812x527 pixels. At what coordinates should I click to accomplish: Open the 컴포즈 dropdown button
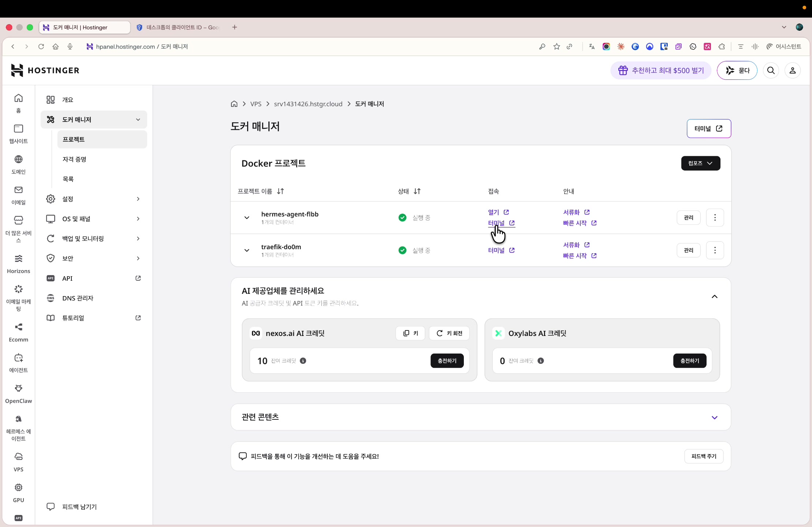click(x=701, y=163)
